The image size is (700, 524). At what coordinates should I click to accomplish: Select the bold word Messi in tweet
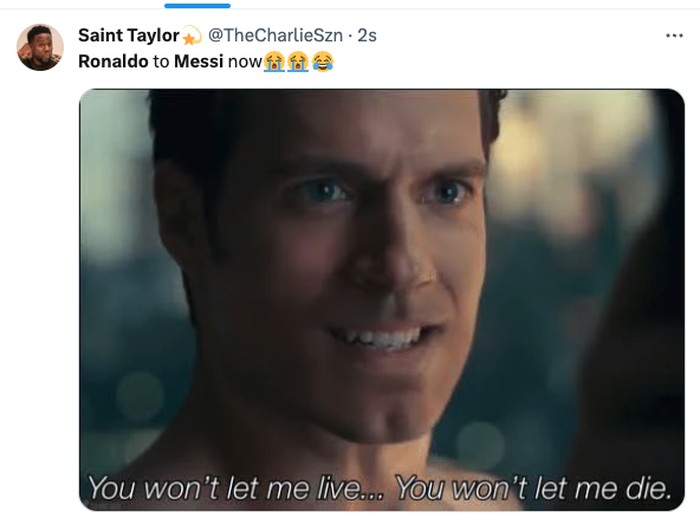click(198, 61)
